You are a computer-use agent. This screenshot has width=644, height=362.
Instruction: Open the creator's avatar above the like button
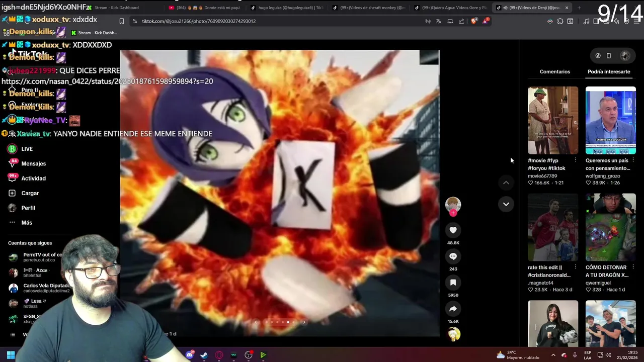tap(453, 204)
